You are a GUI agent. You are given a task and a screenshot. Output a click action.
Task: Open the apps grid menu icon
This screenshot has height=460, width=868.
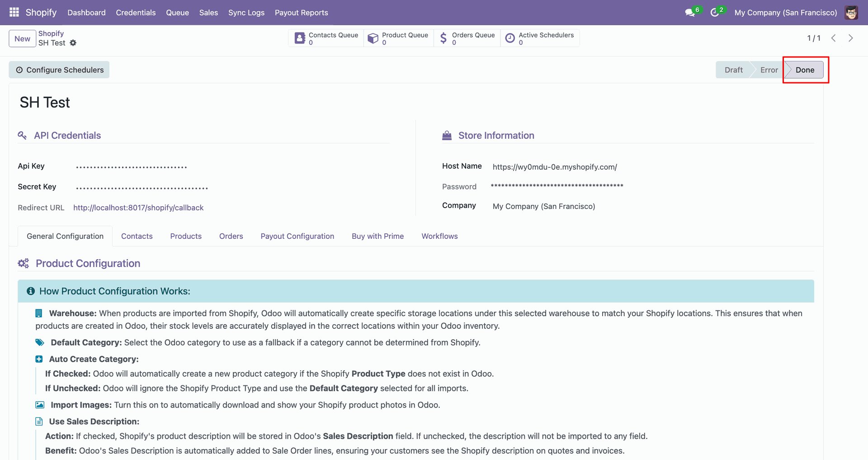point(14,12)
